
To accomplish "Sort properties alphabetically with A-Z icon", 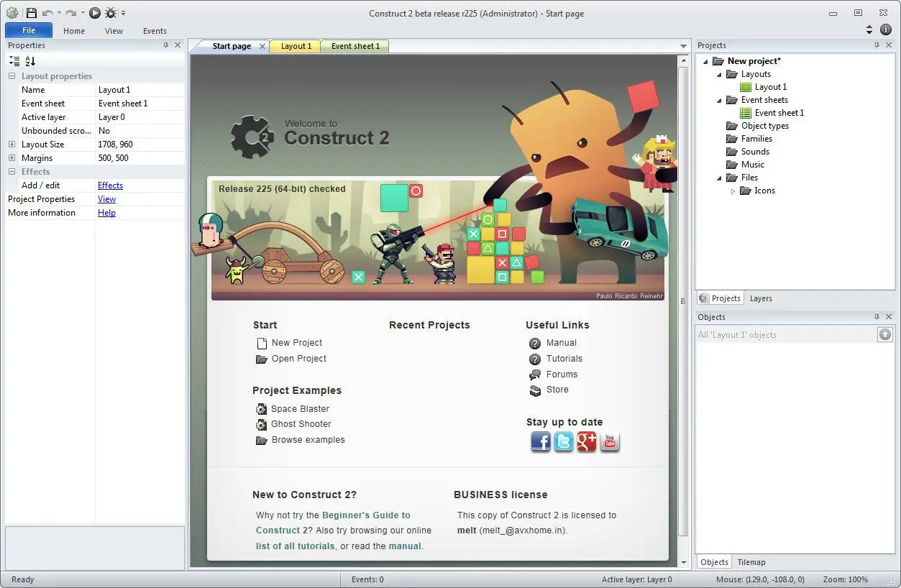I will click(x=30, y=61).
